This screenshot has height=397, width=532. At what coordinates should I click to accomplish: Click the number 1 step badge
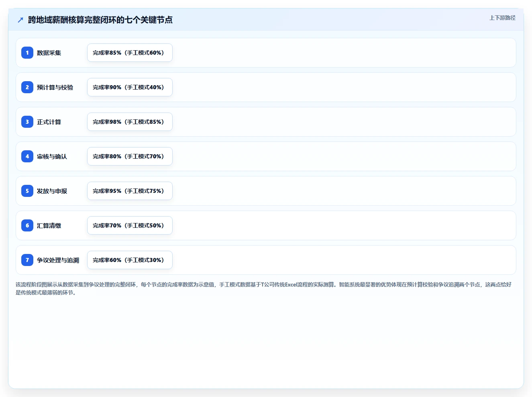tap(27, 53)
